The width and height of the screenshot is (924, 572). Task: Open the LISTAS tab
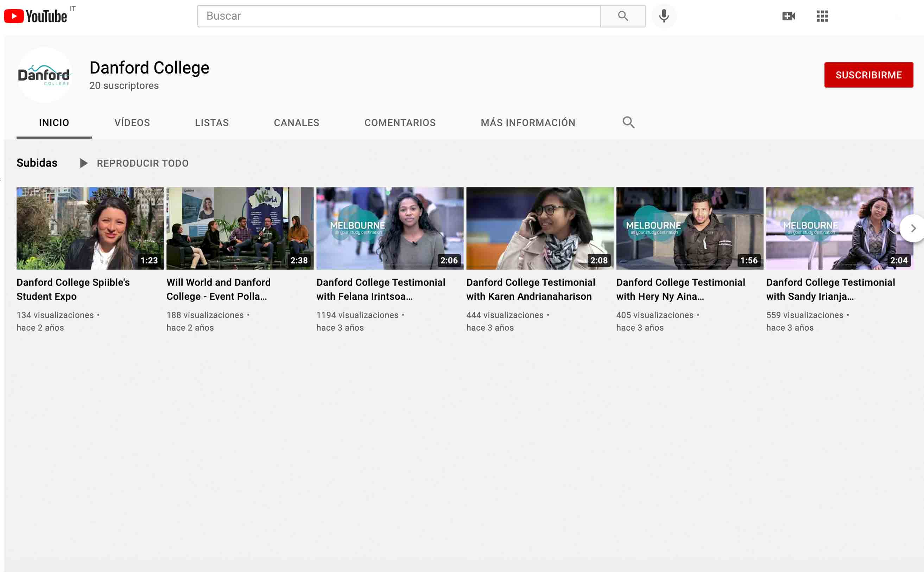point(212,123)
